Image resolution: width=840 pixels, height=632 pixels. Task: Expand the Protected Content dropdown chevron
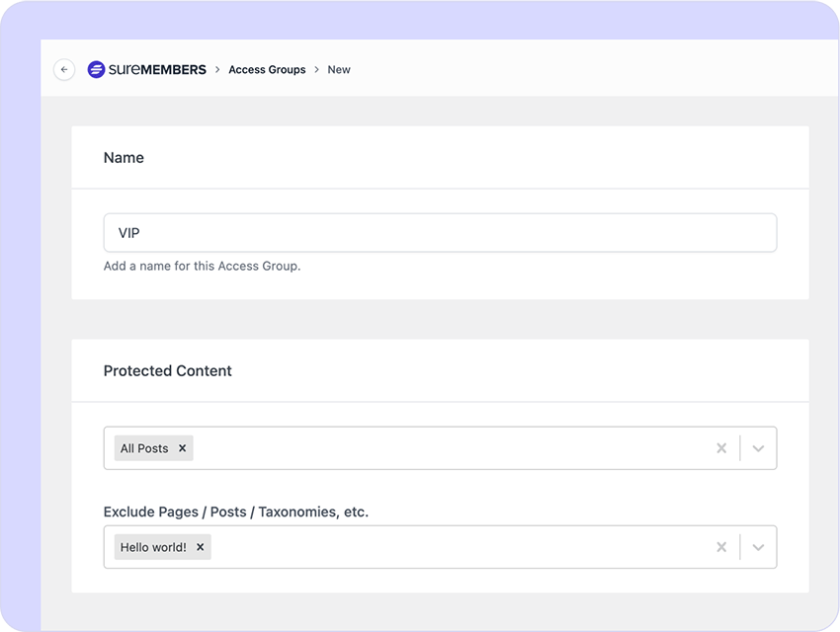[758, 448]
